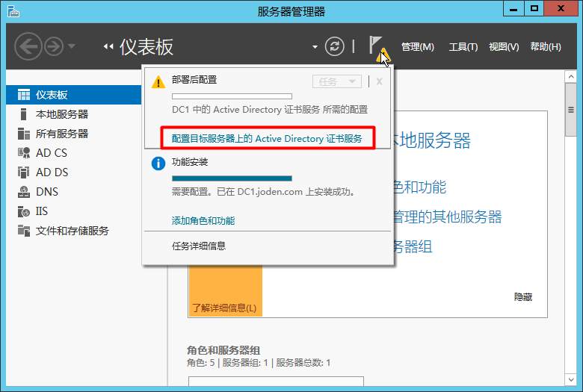583x392 pixels.
Task: Click the IIS role icon
Action: coord(24,211)
